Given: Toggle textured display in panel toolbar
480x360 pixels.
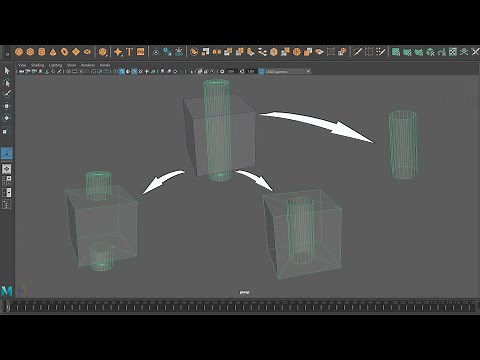Looking at the screenshot, I should tap(140, 71).
